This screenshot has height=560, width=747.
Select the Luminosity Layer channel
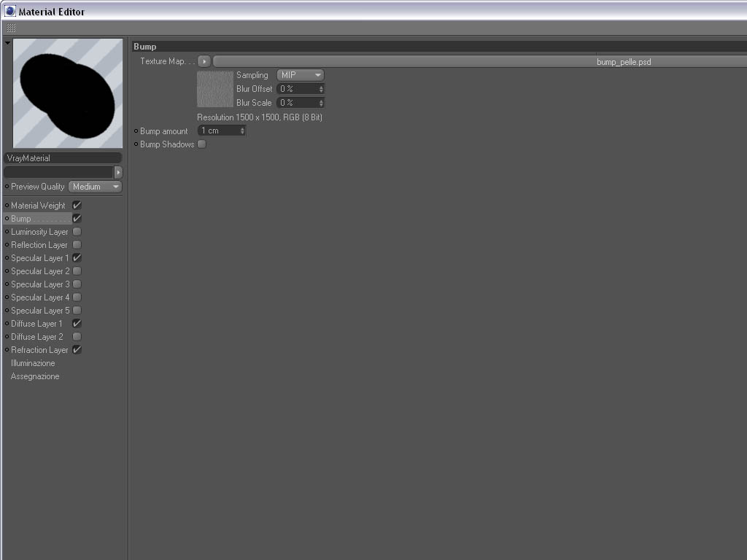pyautogui.click(x=39, y=232)
